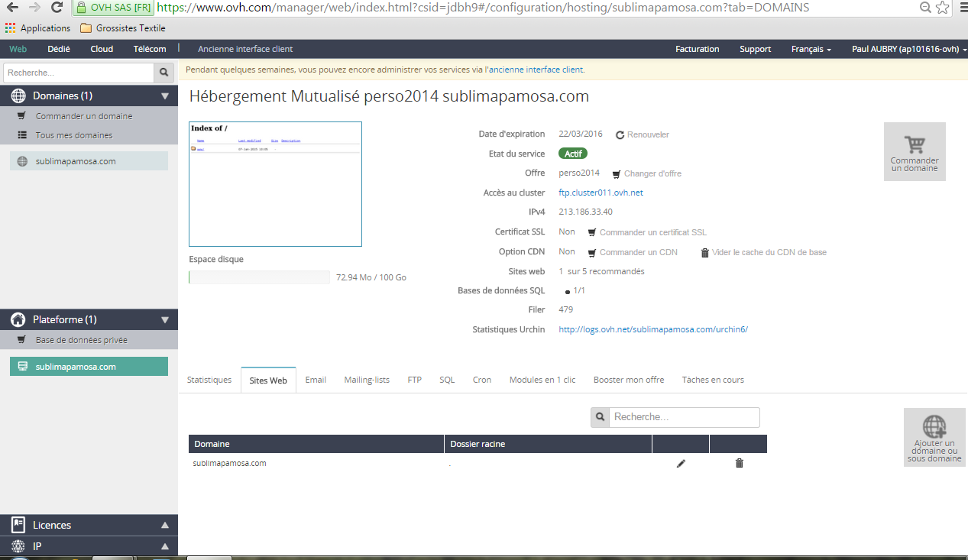Switch to the Email tab
This screenshot has height=560, width=968.
[x=316, y=380]
